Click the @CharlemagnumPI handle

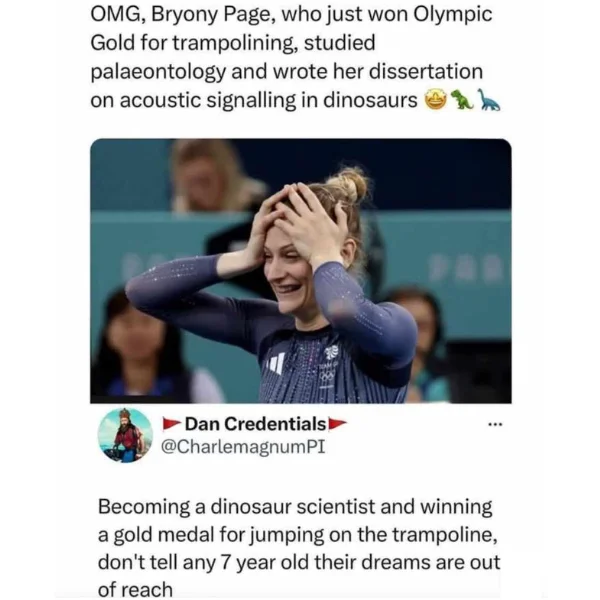point(240,446)
